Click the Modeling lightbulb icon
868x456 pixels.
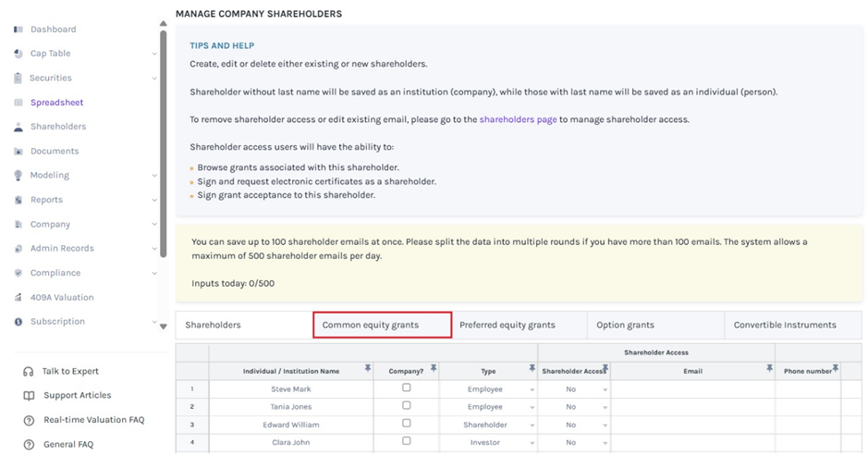[18, 176]
